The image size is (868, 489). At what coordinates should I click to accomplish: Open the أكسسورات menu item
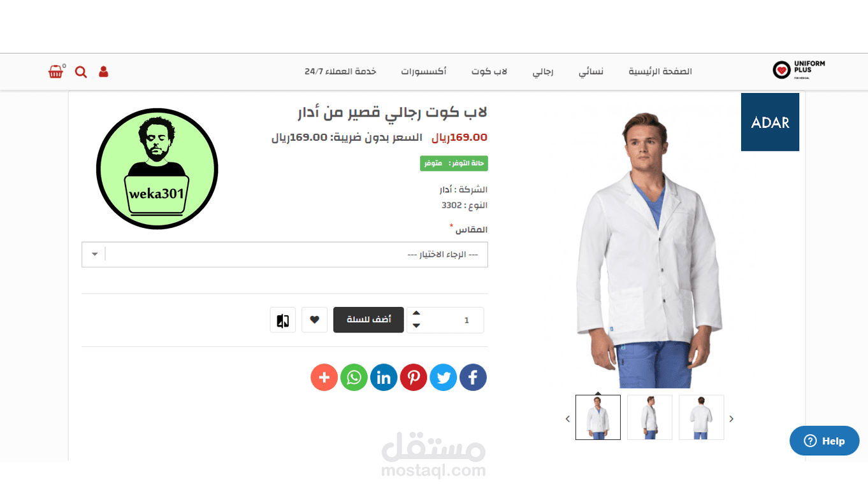[x=424, y=71]
